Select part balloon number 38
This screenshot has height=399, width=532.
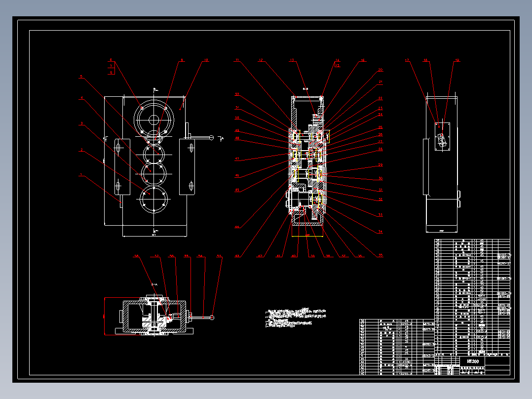pyautogui.click(x=328, y=256)
